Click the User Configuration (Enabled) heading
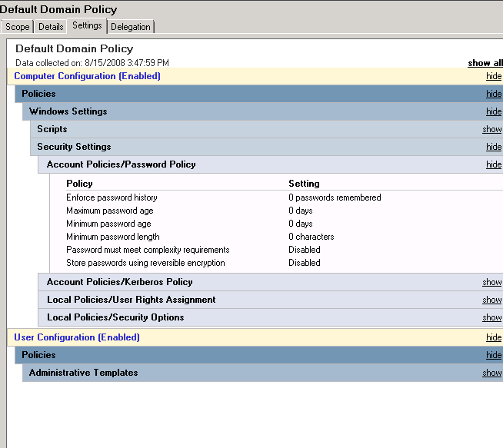The image size is (503, 448). [x=77, y=337]
